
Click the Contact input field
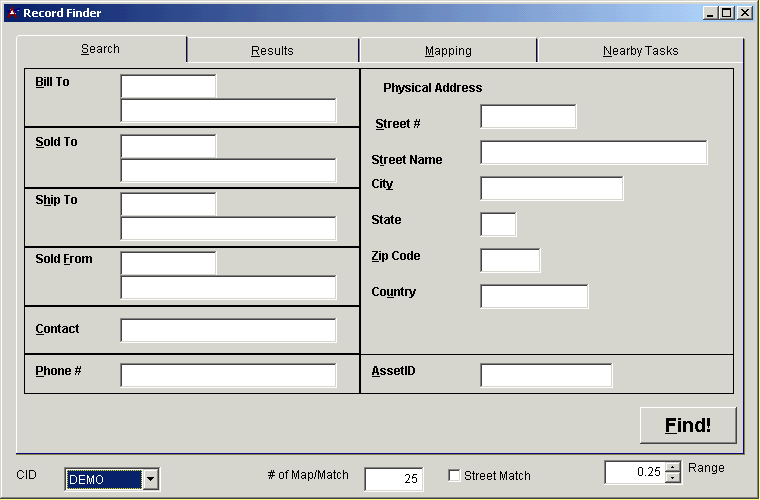pos(228,331)
